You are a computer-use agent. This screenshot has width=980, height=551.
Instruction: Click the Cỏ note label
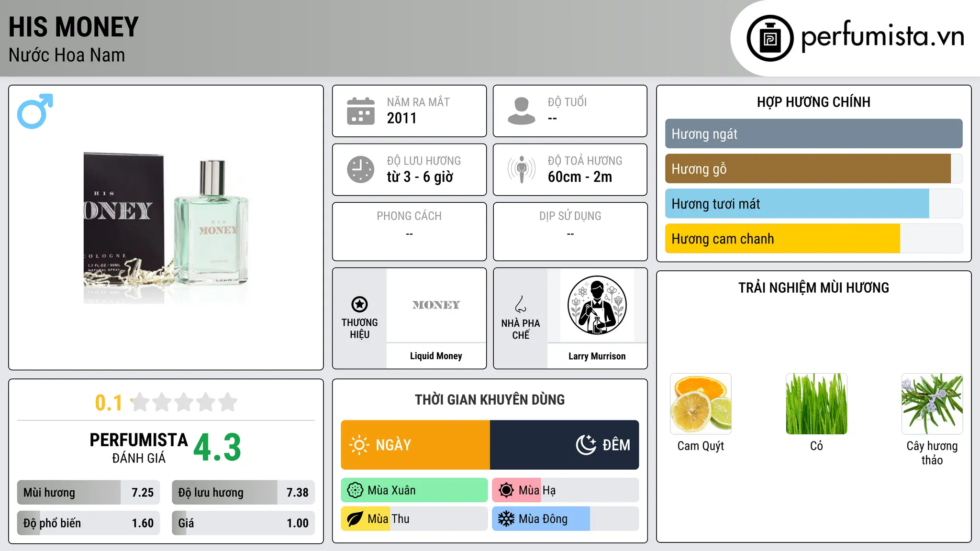click(816, 446)
